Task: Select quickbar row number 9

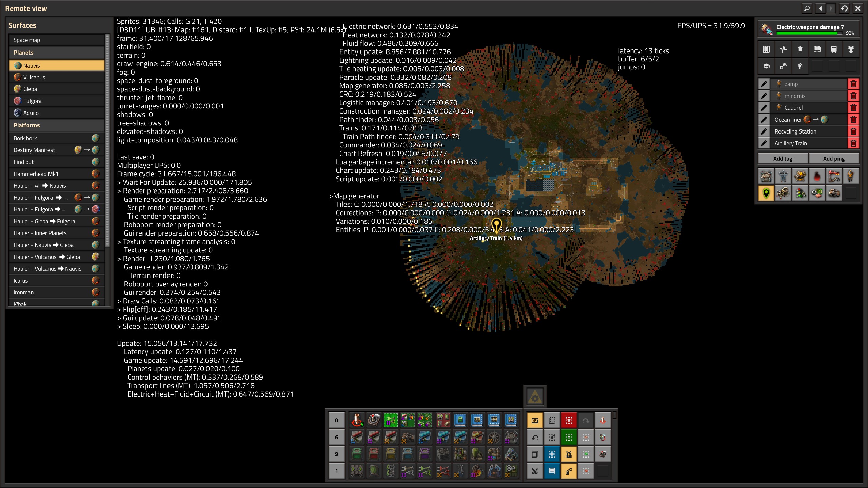Action: click(x=337, y=454)
